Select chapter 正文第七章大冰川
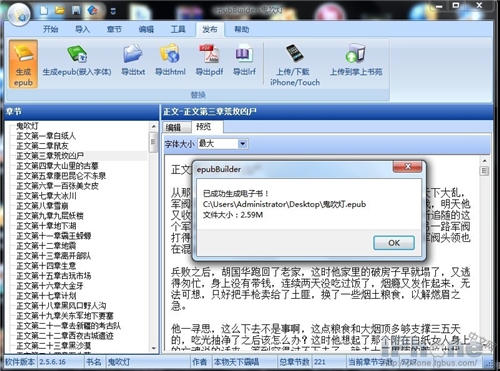Image resolution: width=500 pixels, height=371 pixels. pyautogui.click(x=46, y=196)
